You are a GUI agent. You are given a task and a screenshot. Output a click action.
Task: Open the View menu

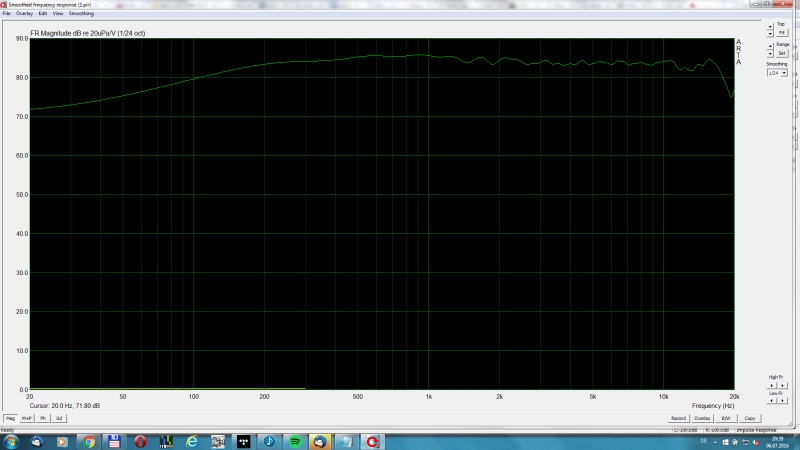coord(58,14)
